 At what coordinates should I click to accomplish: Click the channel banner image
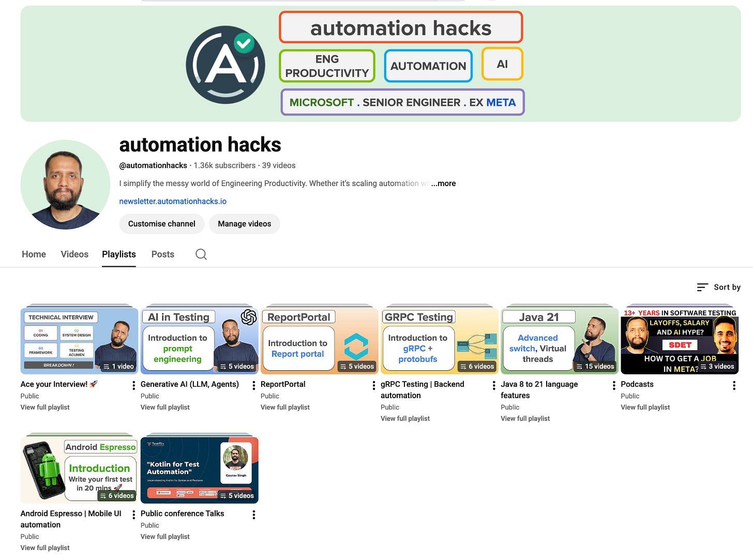pos(381,64)
